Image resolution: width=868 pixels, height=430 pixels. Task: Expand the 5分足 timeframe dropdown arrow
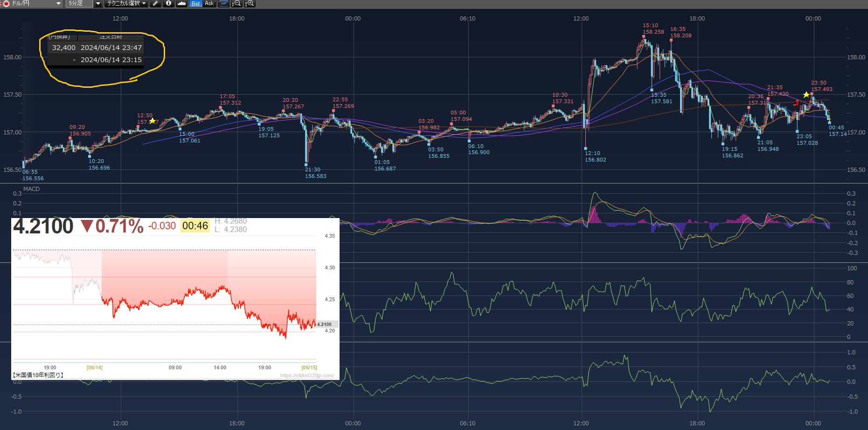[x=98, y=4]
